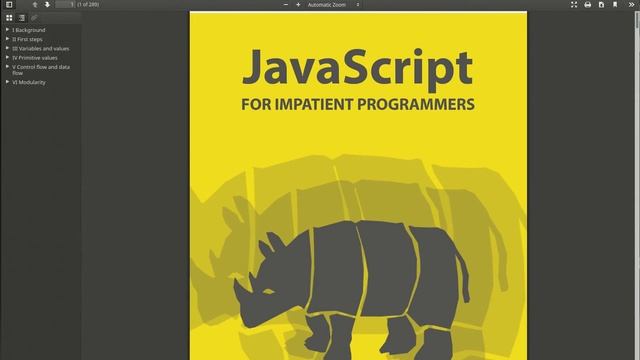The width and height of the screenshot is (640, 360).
Task: Download the PDF file
Action: [601, 4]
